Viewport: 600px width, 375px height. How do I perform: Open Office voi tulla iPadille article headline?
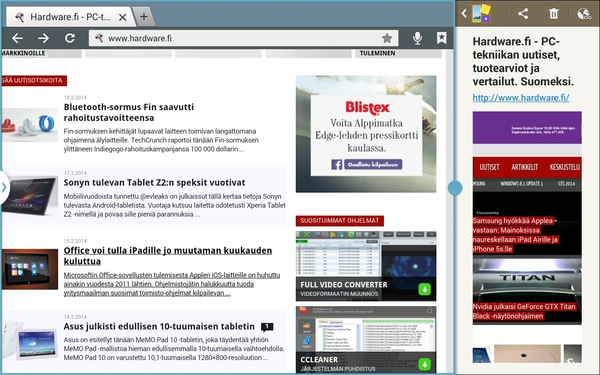168,256
